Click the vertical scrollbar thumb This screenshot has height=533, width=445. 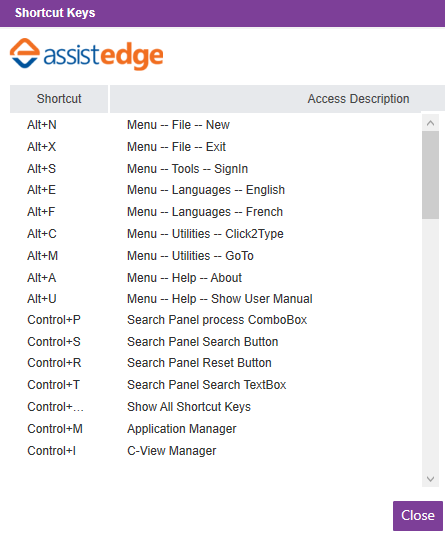tap(430, 175)
